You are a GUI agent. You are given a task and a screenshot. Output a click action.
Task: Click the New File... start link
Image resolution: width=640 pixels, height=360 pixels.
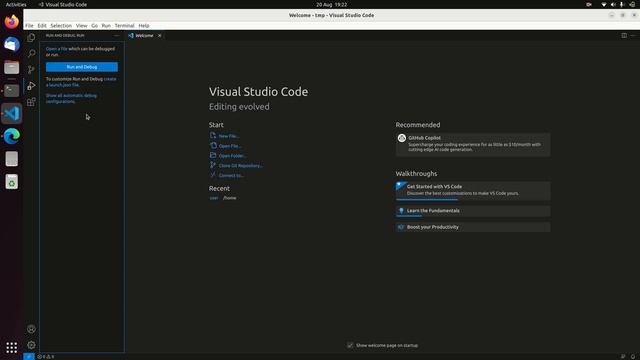229,136
